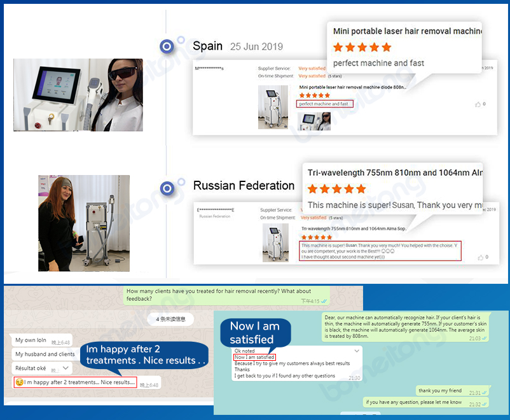This screenshot has height=420, width=510.
Task: Click the five-star rating in the Spain review callout
Action: [362, 47]
